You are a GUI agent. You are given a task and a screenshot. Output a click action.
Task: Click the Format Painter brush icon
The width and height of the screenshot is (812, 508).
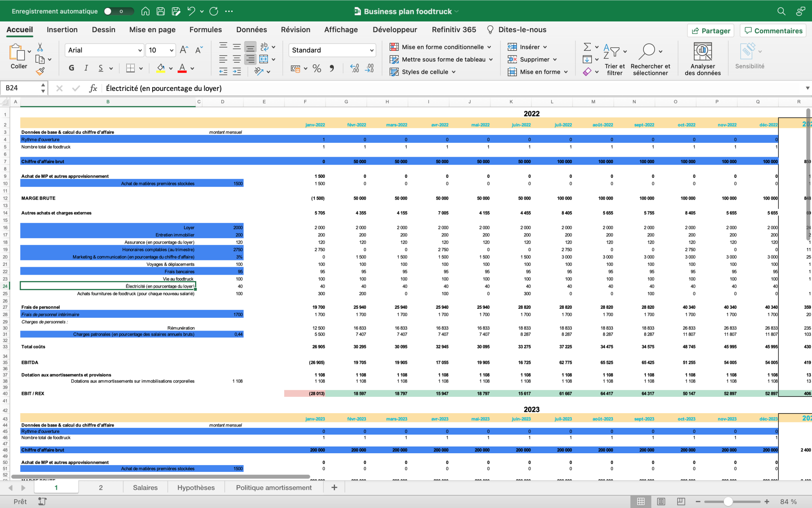pos(40,71)
